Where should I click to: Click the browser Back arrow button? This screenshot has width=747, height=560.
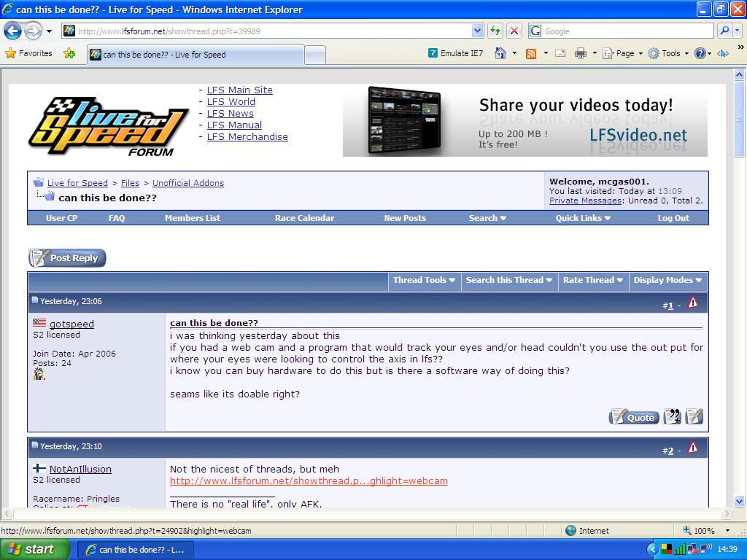coord(13,31)
